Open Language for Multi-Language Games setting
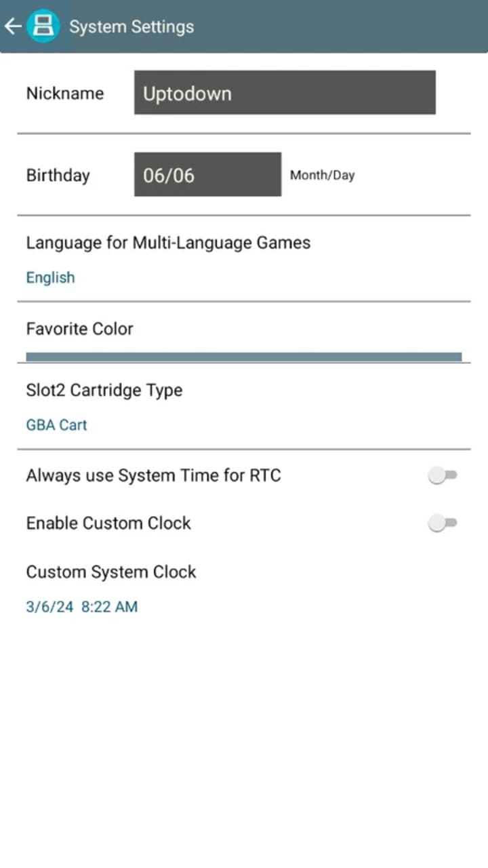The width and height of the screenshot is (488, 868). point(168,243)
